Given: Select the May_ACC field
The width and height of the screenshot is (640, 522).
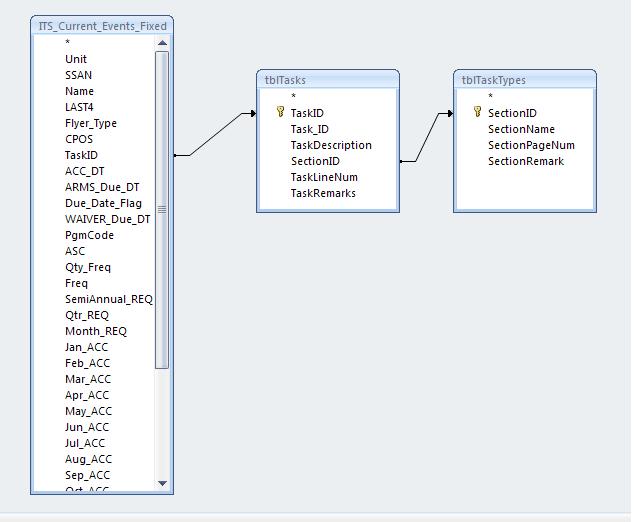Looking at the screenshot, I should tap(88, 411).
